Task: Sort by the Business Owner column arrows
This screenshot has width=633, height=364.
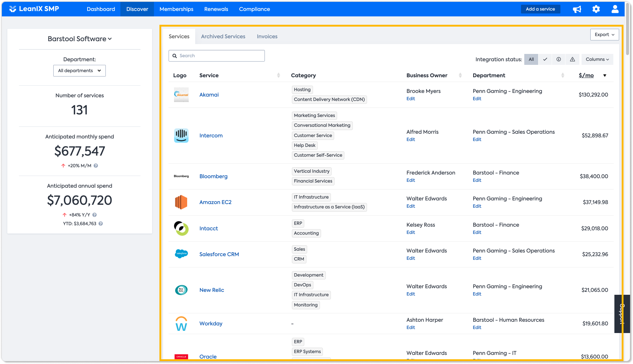Action: [x=460, y=75]
